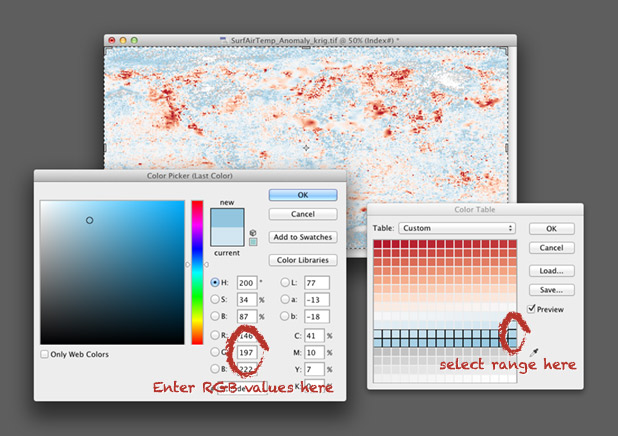Click the vertical hue spectrum slider
Viewport: 618px width, 436px height.
[197, 272]
